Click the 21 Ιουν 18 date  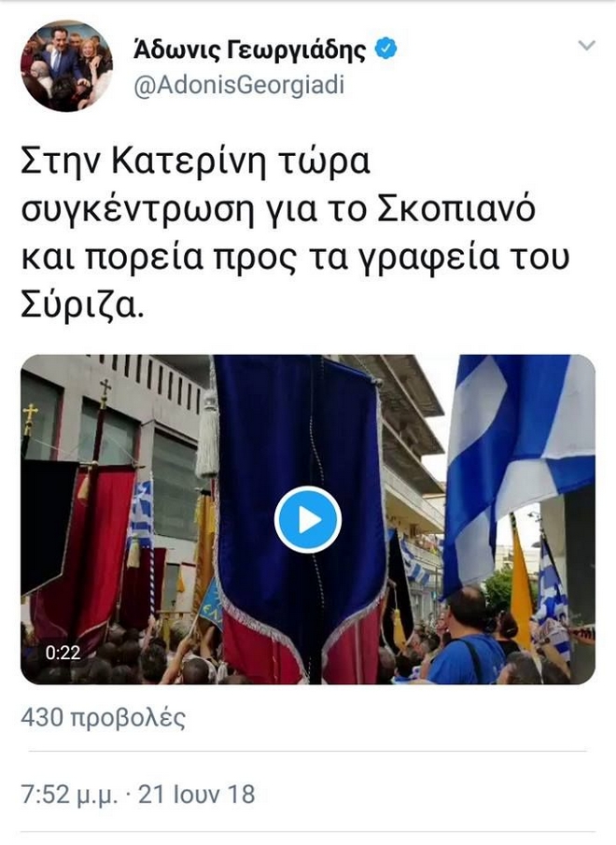197,795
